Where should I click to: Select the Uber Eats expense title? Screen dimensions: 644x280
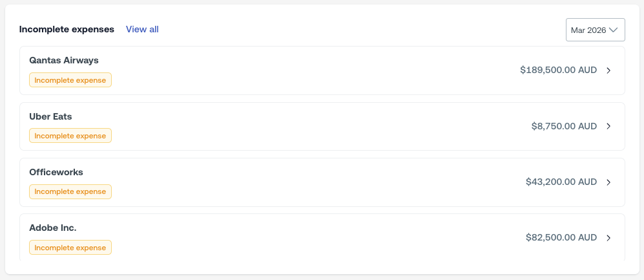coord(50,116)
